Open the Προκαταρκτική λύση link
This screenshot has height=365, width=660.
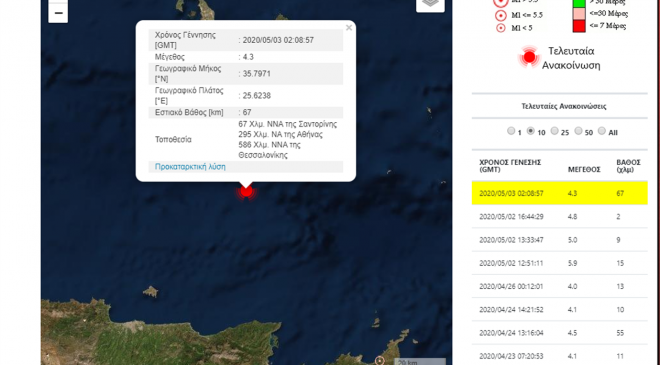pos(190,167)
